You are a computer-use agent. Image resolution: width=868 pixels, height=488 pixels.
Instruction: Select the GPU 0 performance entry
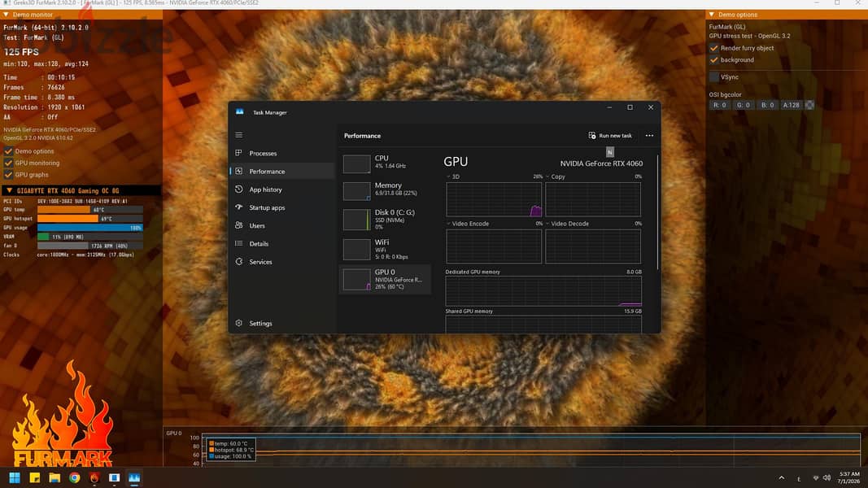click(x=386, y=280)
